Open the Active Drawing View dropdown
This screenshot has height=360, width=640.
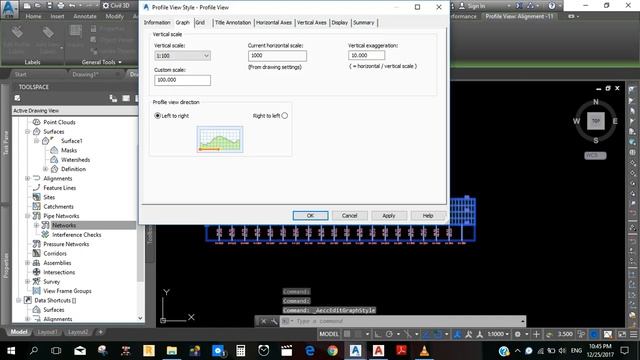point(75,111)
